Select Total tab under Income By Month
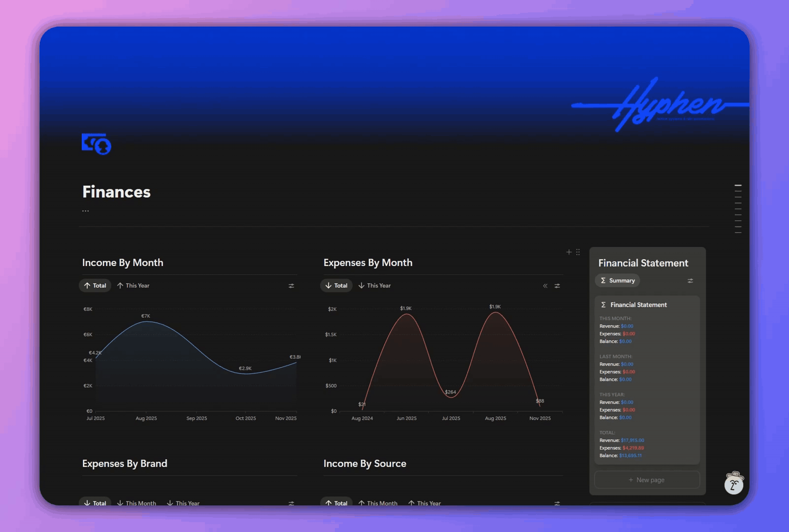Image resolution: width=789 pixels, height=532 pixels. 95,286
